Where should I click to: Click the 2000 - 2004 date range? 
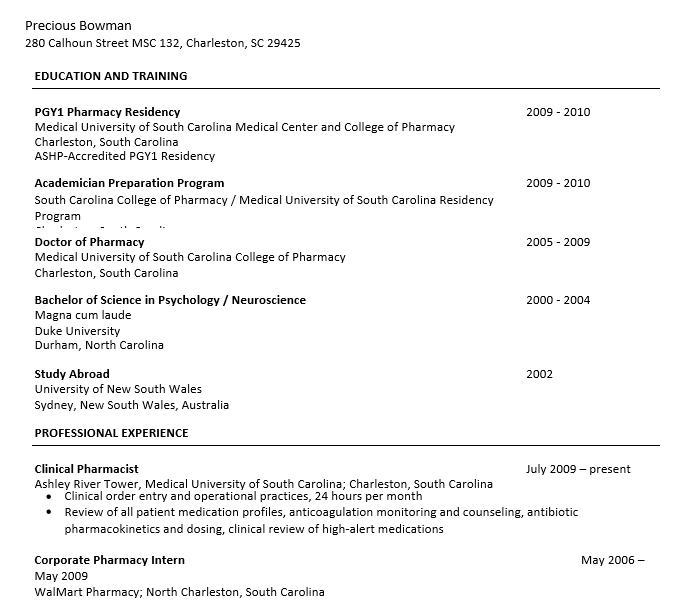click(x=558, y=300)
